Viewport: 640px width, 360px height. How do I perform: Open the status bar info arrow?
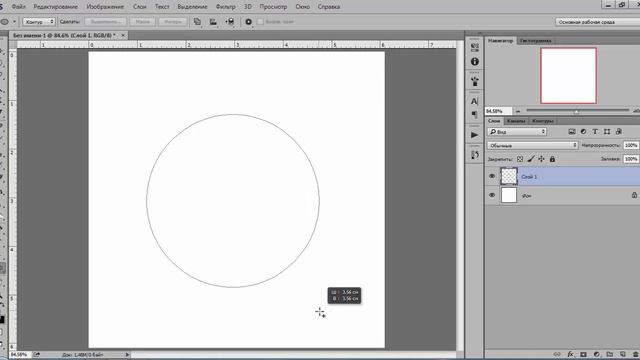coord(127,355)
